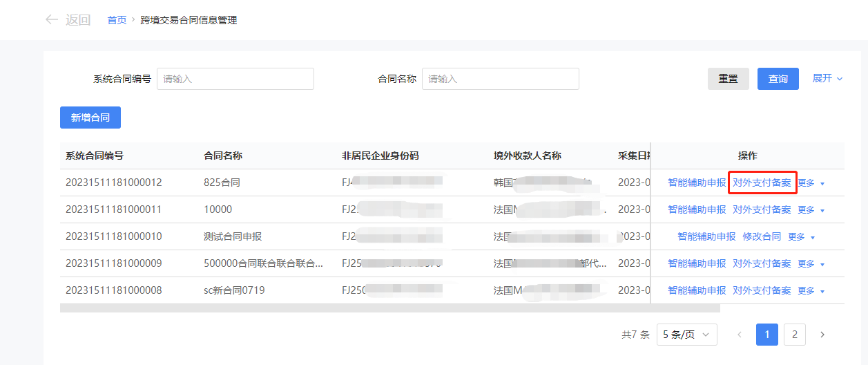This screenshot has height=365, width=868.
Task: Open the 5条/页 page size dropdown
Action: [686, 335]
